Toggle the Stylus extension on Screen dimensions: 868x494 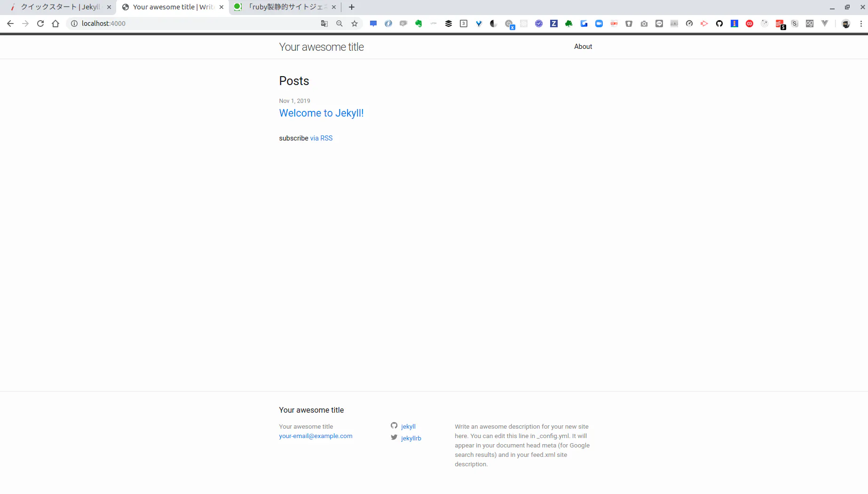[795, 23]
